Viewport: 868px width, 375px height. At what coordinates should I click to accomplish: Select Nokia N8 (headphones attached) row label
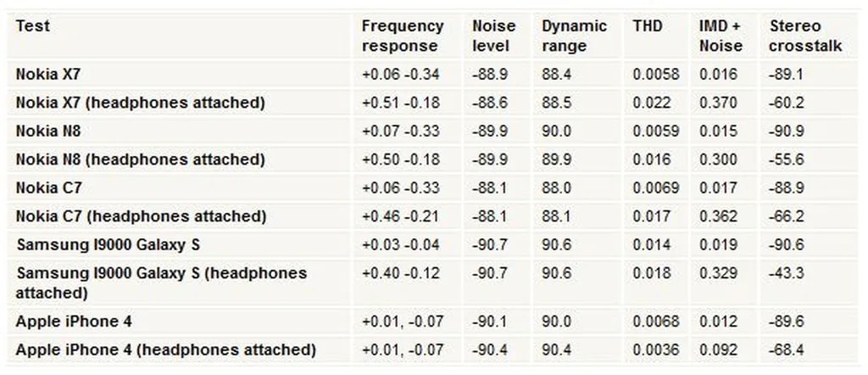click(140, 160)
